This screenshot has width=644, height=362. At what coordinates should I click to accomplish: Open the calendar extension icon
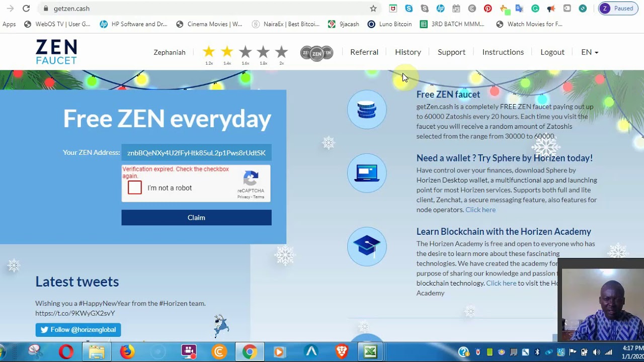[x=456, y=9]
